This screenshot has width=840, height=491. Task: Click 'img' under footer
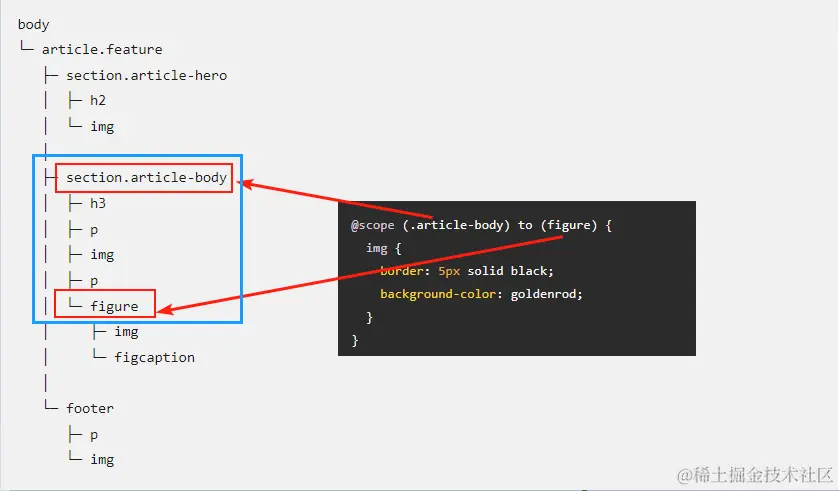[x=102, y=459]
